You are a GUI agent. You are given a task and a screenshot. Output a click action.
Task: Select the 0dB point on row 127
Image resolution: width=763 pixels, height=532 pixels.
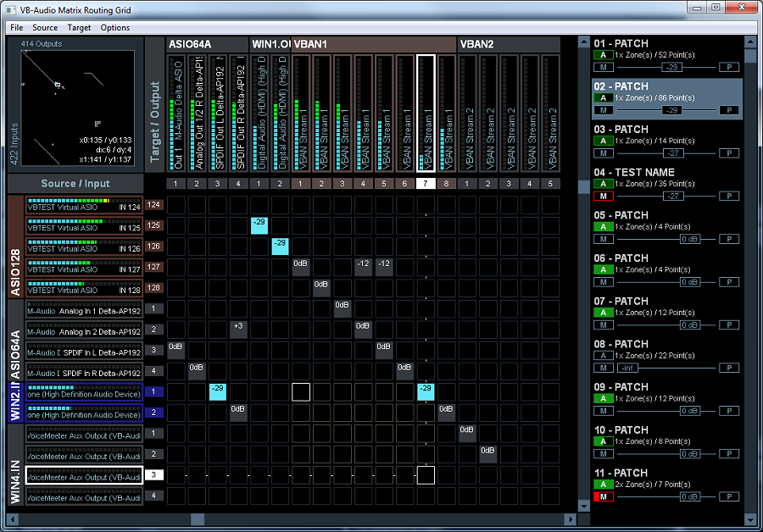(x=301, y=267)
